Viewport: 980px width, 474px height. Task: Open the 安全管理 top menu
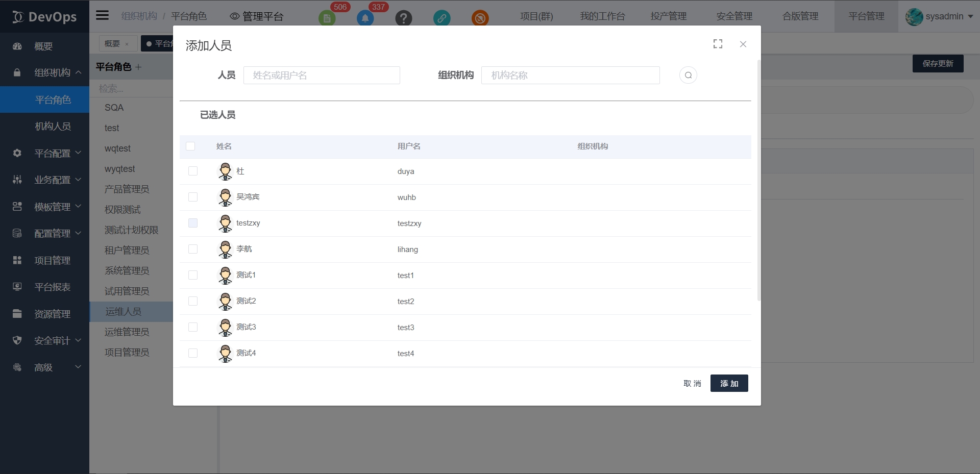pyautogui.click(x=734, y=16)
